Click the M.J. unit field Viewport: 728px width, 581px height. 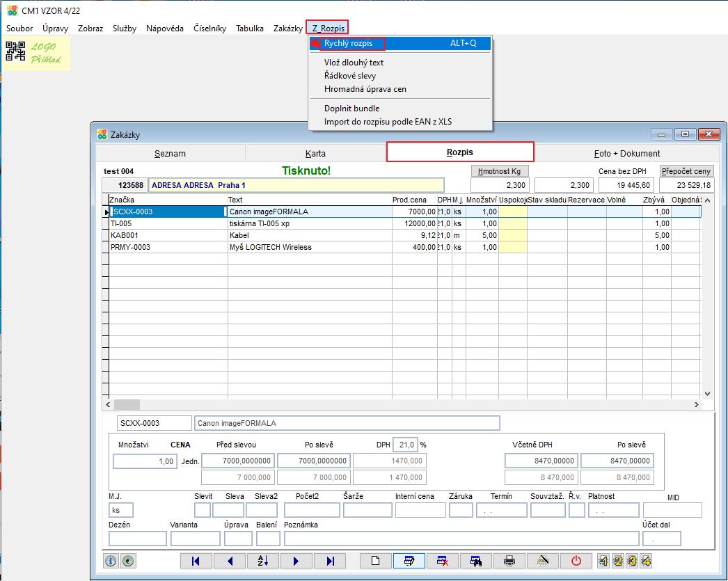(x=120, y=510)
